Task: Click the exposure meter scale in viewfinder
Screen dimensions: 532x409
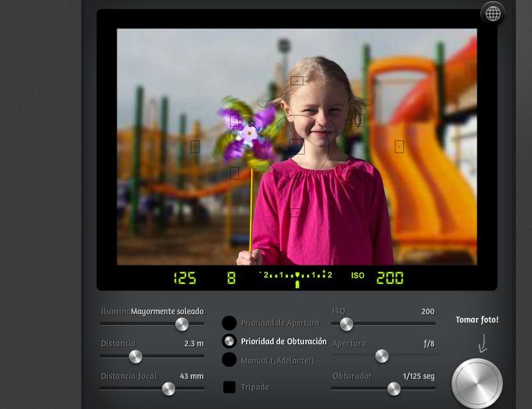Action: 295,279
